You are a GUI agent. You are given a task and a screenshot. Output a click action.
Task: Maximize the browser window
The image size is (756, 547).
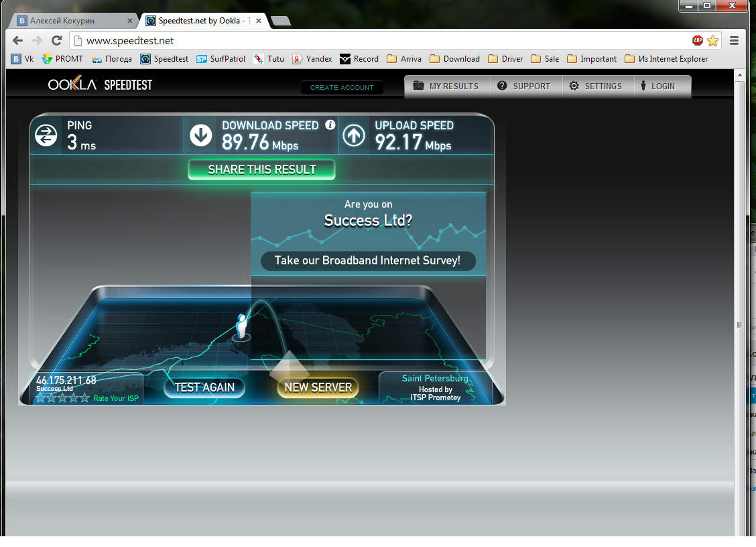click(x=707, y=6)
